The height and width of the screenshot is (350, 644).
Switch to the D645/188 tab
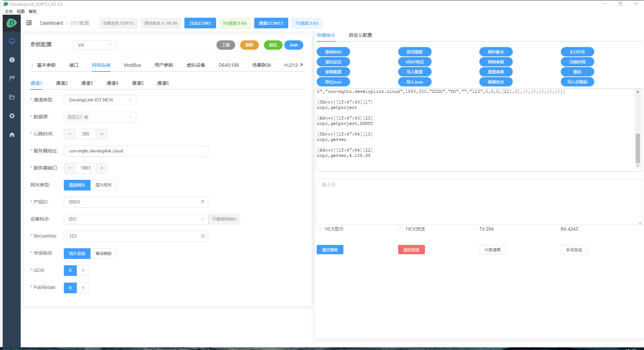coord(228,65)
